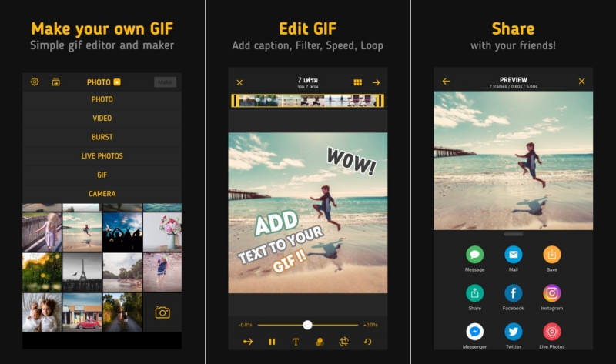This screenshot has width=616, height=364.
Task: Choose LIVE PHOTOS source option
Action: click(102, 156)
